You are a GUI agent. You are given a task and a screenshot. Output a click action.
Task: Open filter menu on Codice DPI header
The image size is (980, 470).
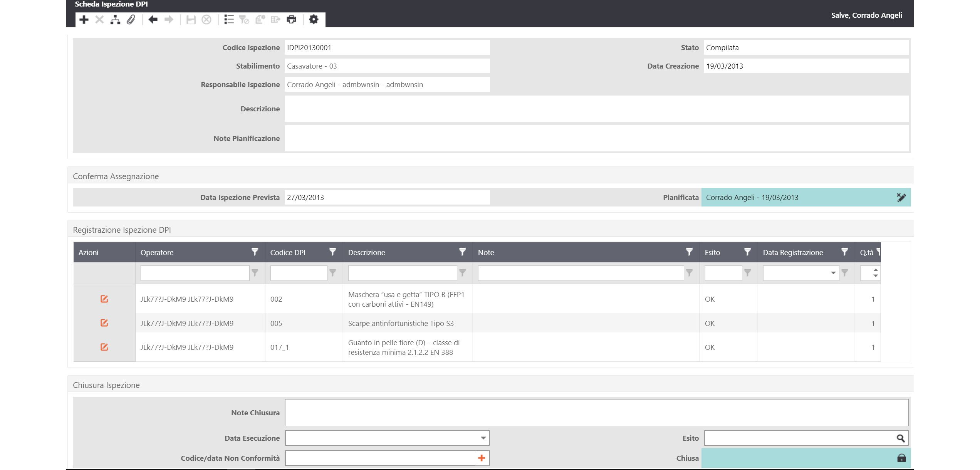[332, 252]
